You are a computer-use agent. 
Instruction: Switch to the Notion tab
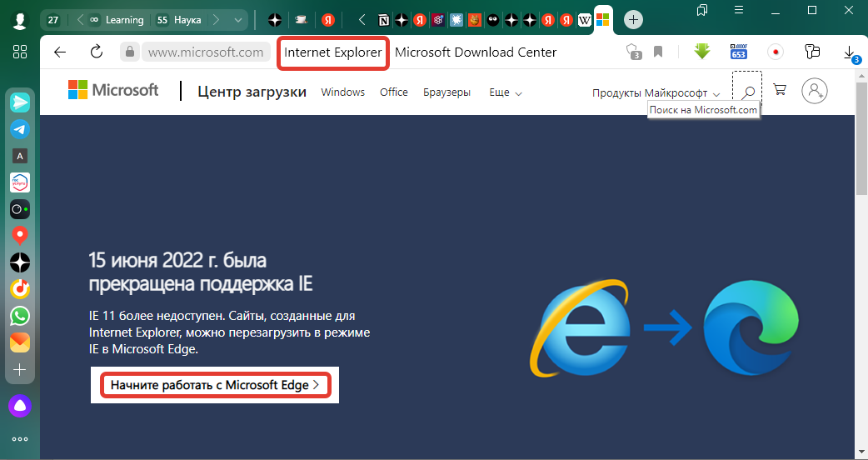tap(384, 21)
